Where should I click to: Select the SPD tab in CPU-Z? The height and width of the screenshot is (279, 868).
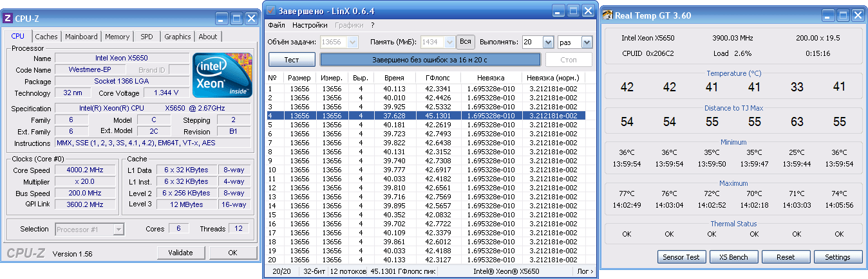[147, 37]
